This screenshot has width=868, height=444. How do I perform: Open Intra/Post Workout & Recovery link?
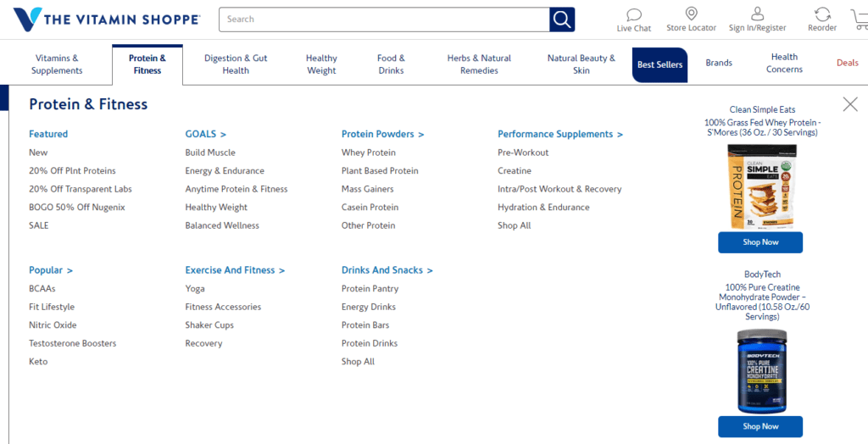559,189
